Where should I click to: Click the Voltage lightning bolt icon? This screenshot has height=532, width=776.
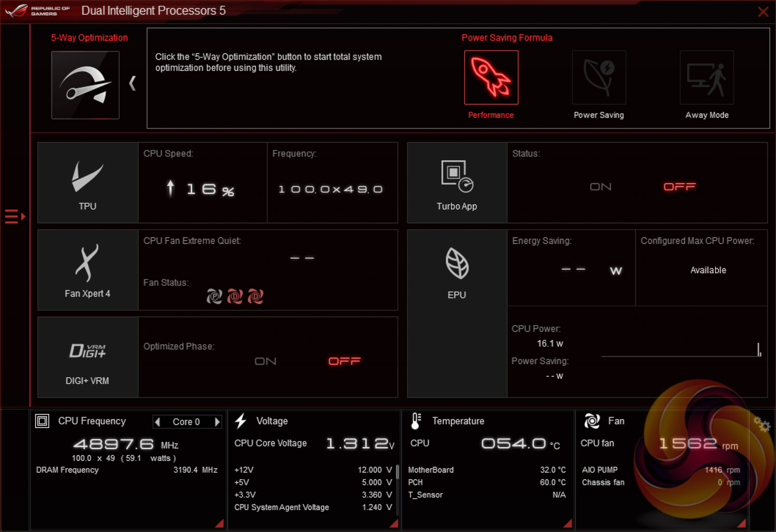[x=241, y=421]
